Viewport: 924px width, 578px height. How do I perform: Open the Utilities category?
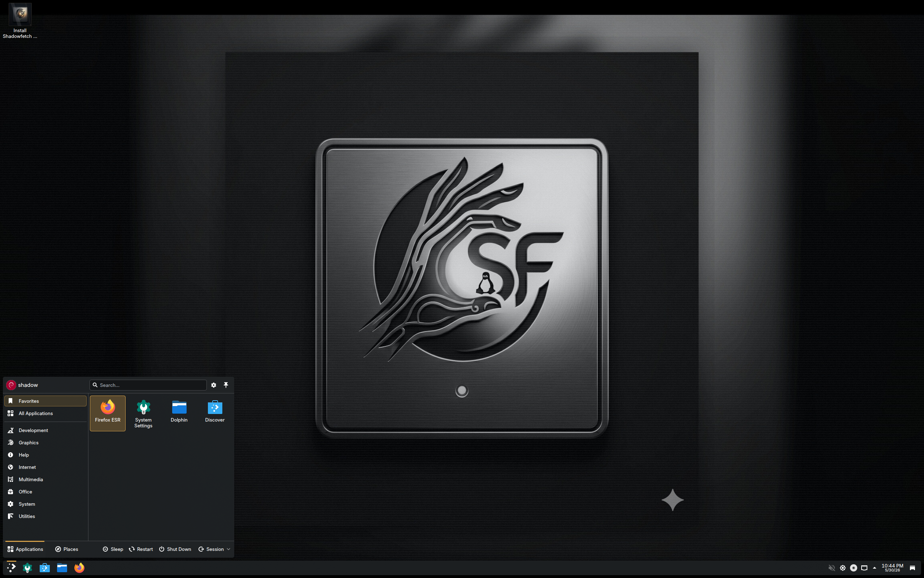45,516
